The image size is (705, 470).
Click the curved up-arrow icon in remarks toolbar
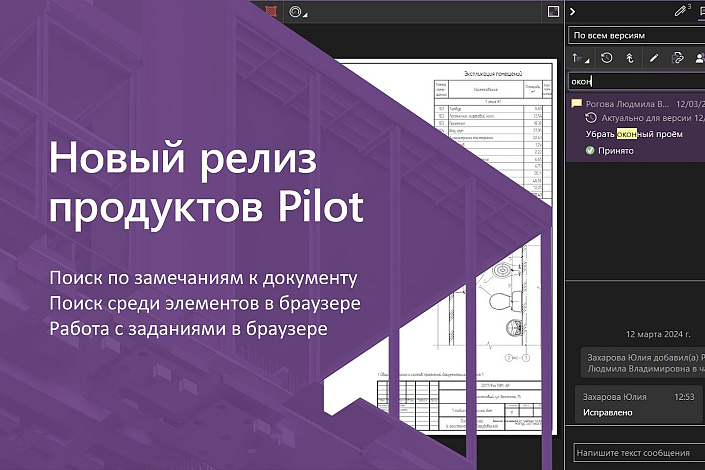tap(630, 58)
